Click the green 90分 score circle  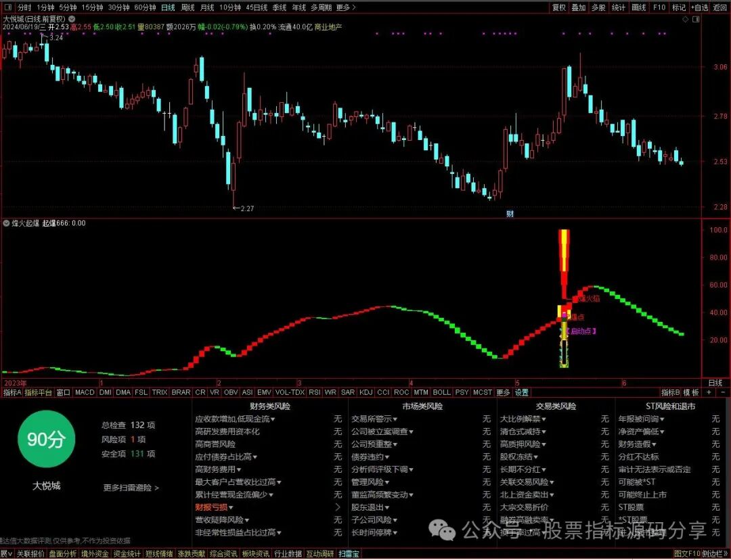[45, 440]
